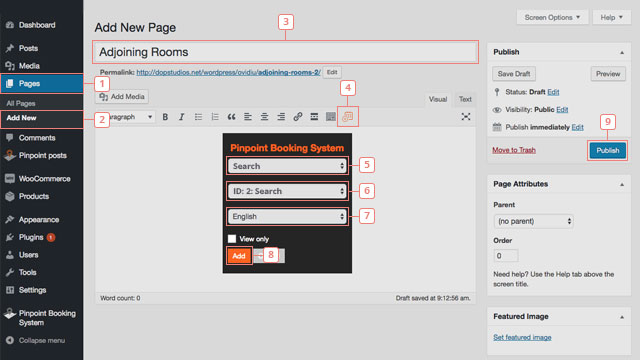Align text right
Viewport: 640px width, 360px height.
tap(281, 117)
